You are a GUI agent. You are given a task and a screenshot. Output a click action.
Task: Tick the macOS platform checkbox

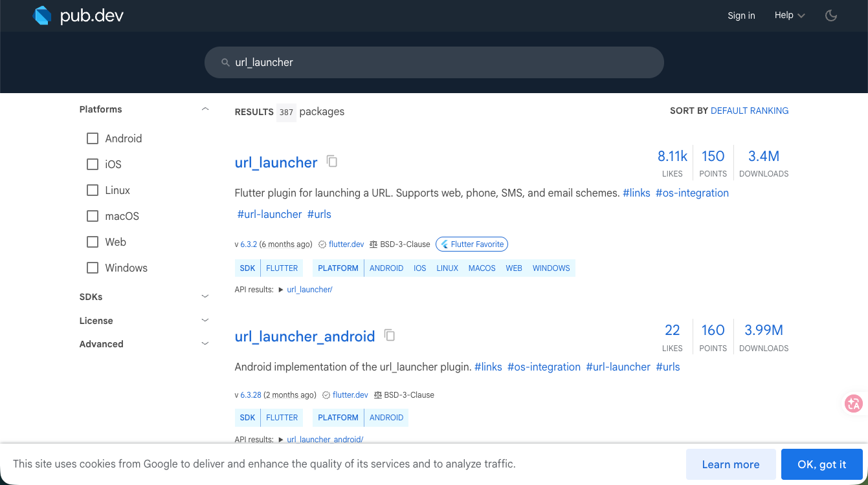point(93,216)
